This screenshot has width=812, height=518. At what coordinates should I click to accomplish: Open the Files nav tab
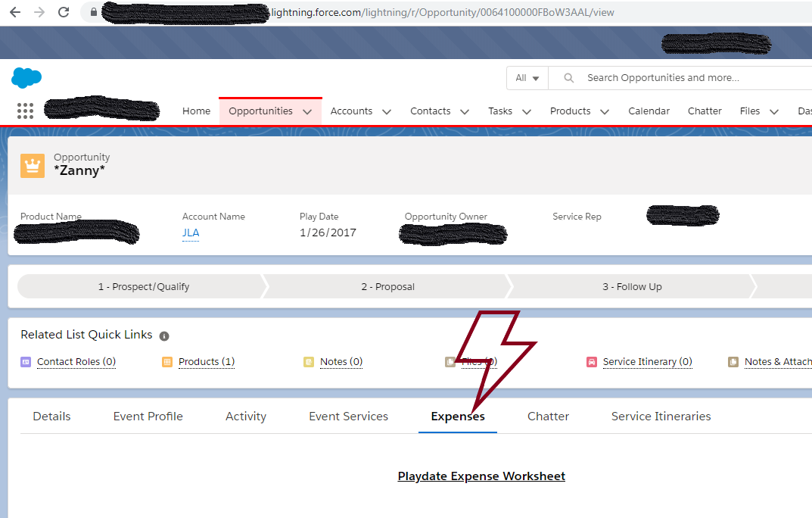click(x=750, y=111)
